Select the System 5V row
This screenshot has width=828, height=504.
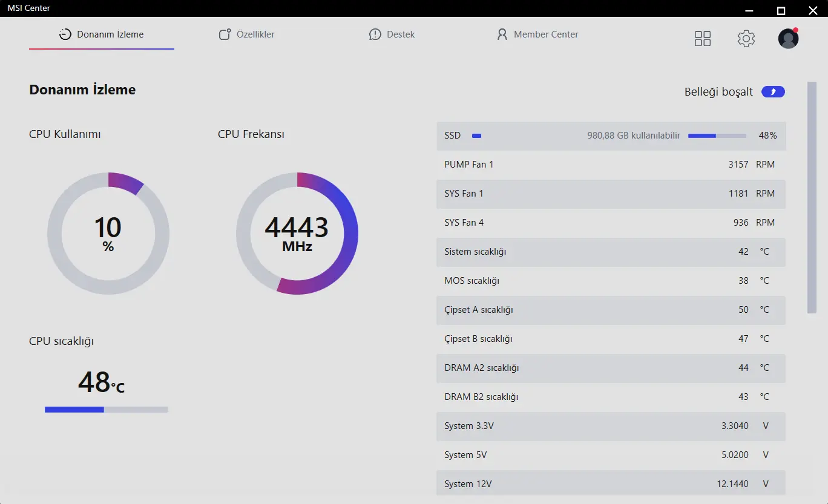pyautogui.click(x=611, y=455)
